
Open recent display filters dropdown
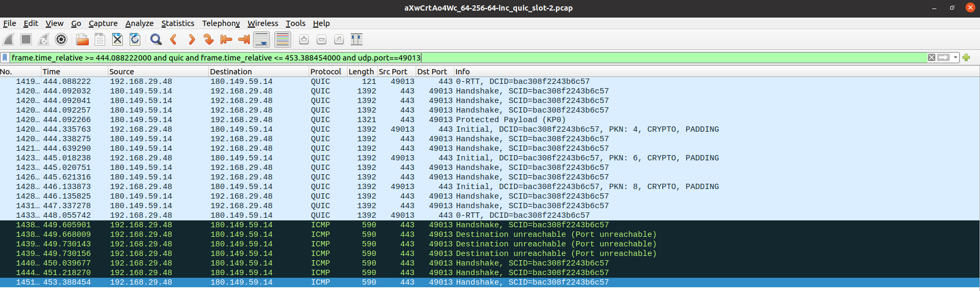pos(956,57)
